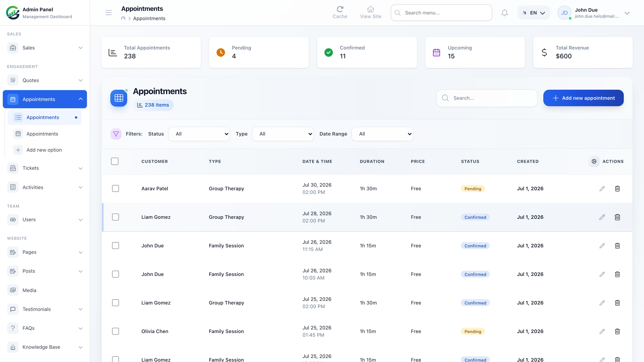The image size is (644, 362).
Task: Collapse the Appointments sidebar section
Action: [45, 99]
